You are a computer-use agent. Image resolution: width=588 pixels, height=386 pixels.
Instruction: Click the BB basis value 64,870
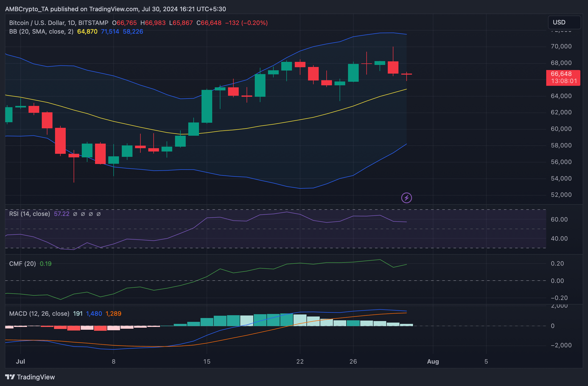87,32
